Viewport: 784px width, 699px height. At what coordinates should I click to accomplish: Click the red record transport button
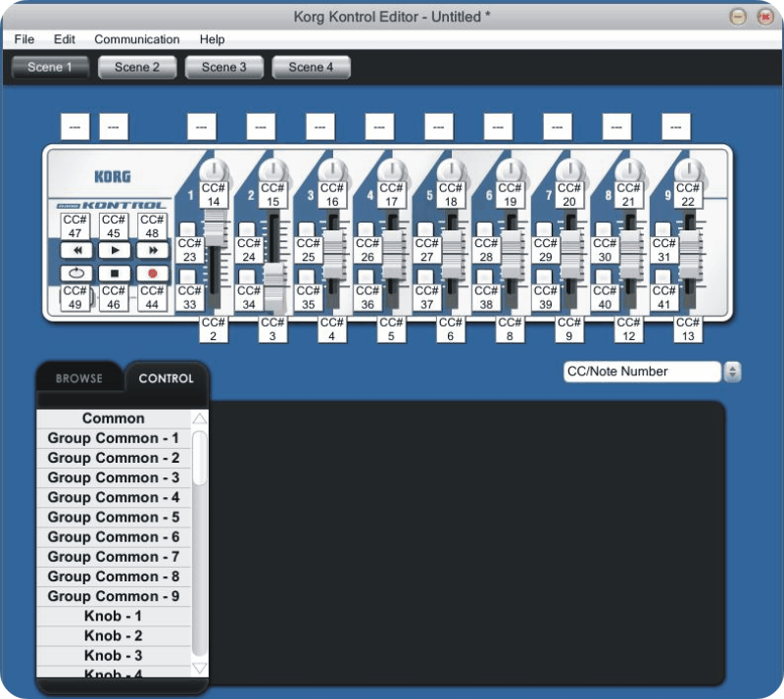pos(152,274)
